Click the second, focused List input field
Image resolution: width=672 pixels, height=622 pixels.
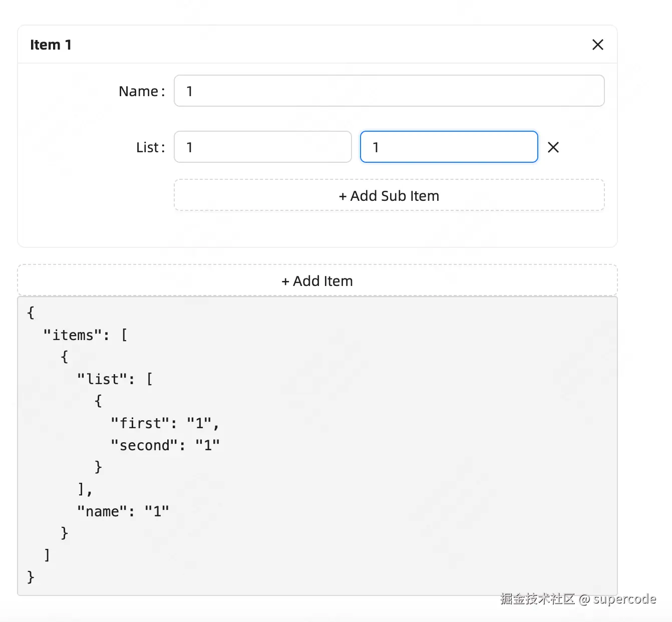[449, 147]
